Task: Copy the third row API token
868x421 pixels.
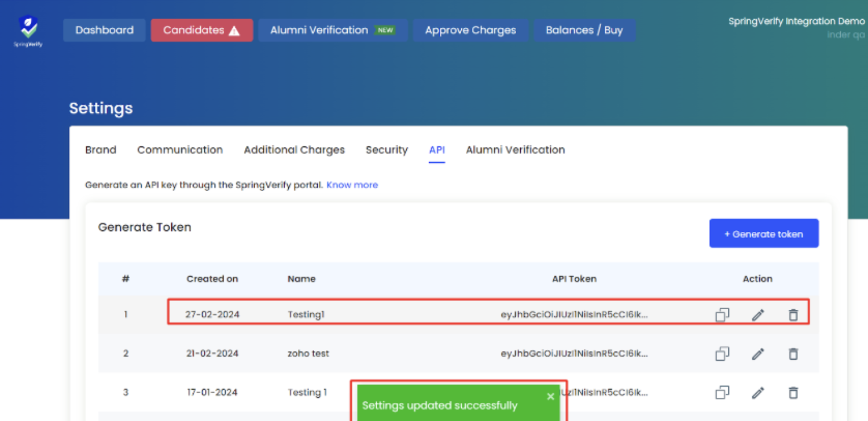Action: pos(722,393)
